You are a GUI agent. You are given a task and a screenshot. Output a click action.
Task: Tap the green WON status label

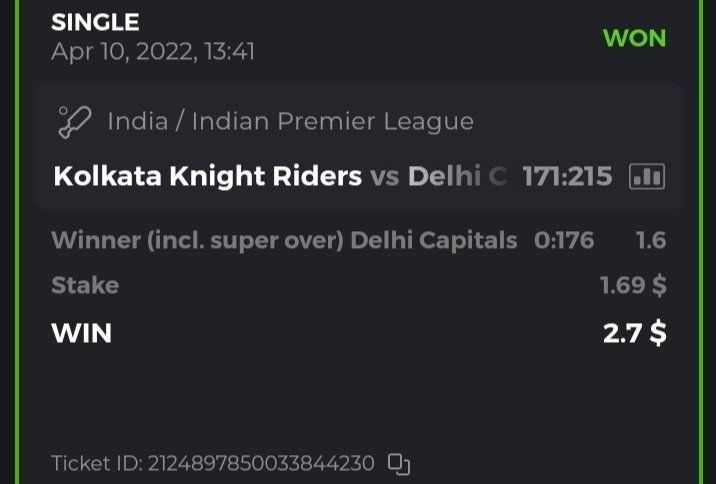(x=634, y=38)
